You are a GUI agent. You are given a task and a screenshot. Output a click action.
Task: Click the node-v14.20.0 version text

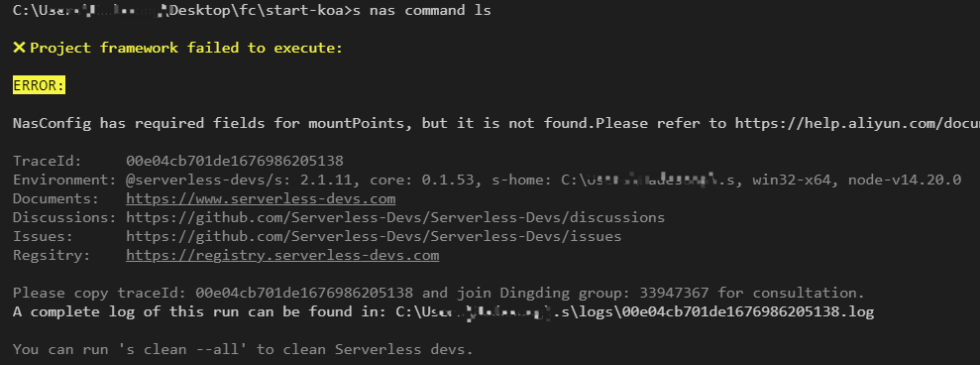[905, 181]
